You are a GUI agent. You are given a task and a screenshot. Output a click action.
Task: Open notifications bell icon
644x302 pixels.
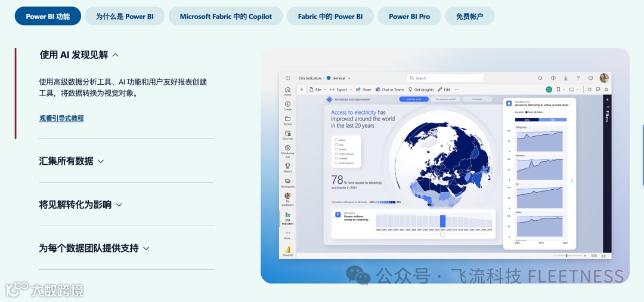coord(540,78)
